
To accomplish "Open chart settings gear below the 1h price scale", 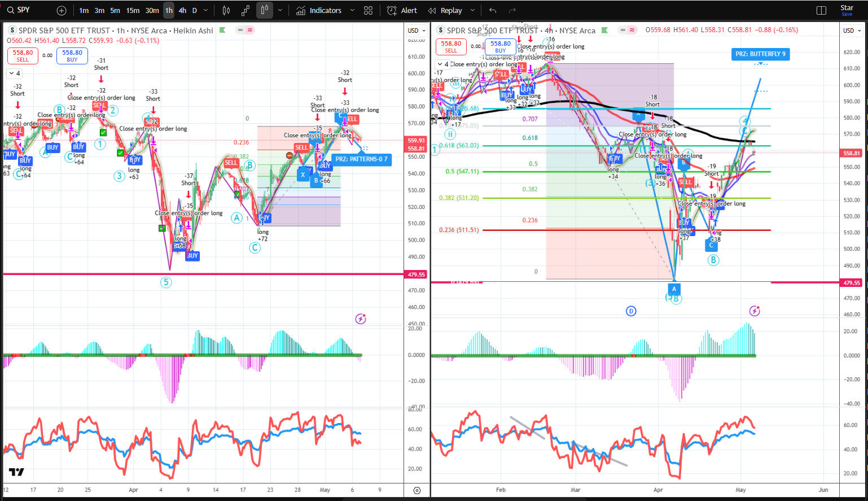I will point(417,490).
